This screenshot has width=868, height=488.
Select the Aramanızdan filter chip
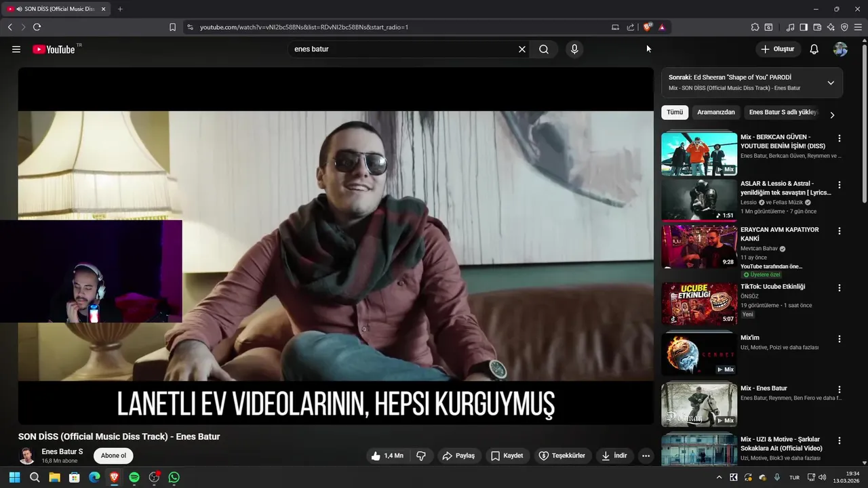(716, 113)
